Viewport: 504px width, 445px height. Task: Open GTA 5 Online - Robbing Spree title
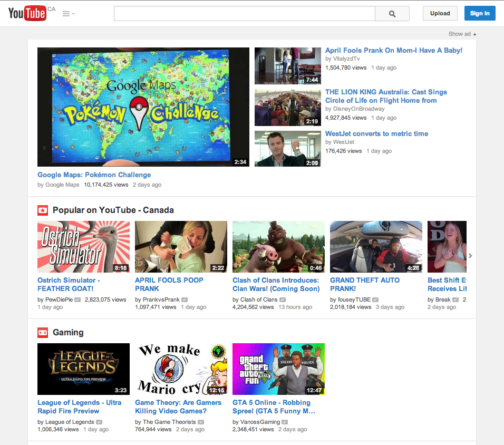274,407
